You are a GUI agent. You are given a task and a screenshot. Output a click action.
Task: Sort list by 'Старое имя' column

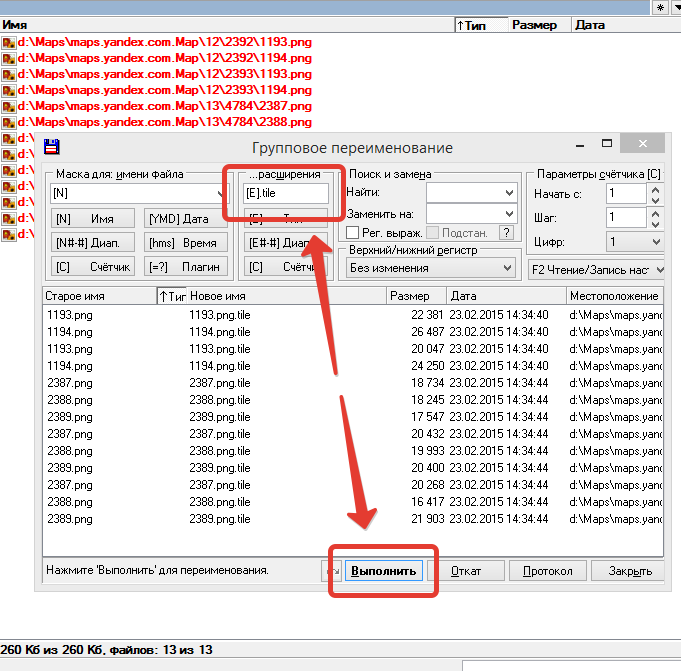pos(99,296)
